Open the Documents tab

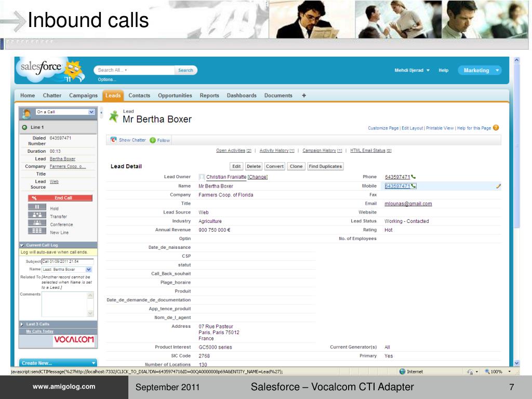coord(278,96)
